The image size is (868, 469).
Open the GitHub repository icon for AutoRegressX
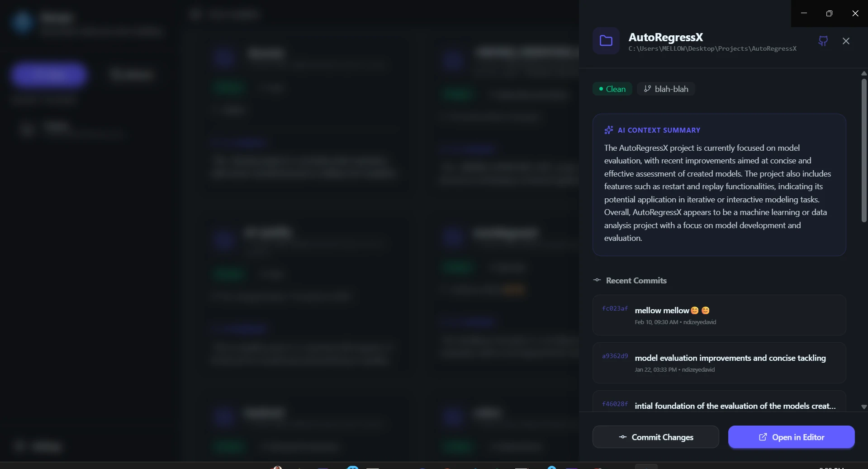pyautogui.click(x=823, y=41)
